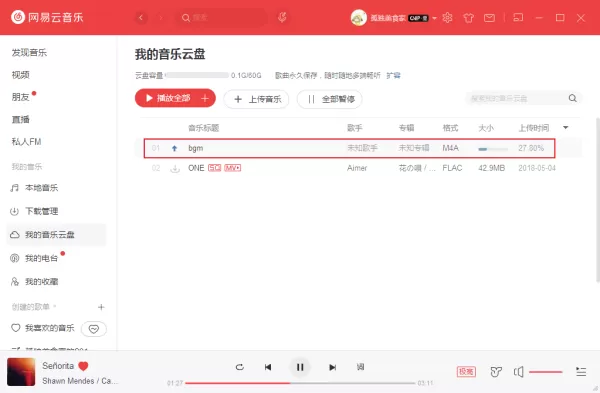This screenshot has width=600, height=393.
Task: Sort by the 专辑 column header
Action: 406,128
